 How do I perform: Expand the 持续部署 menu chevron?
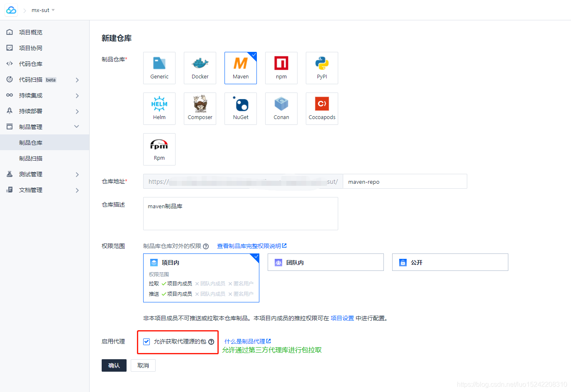77,111
